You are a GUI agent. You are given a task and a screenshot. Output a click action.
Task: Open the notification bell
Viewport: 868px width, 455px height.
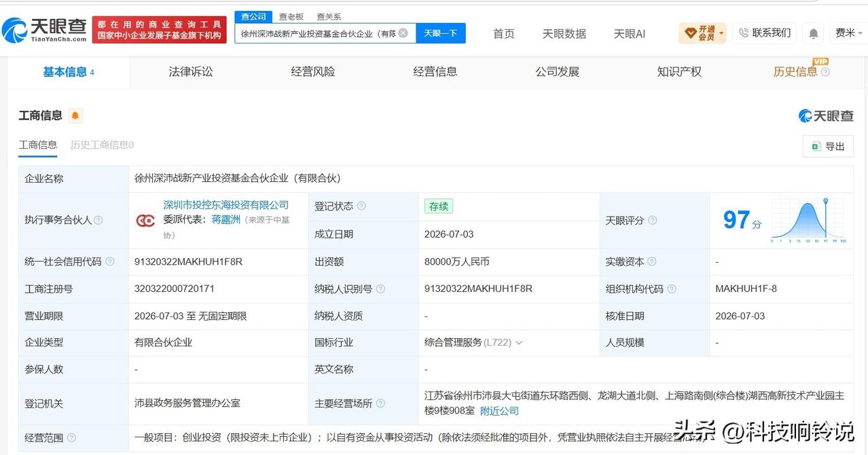click(813, 33)
